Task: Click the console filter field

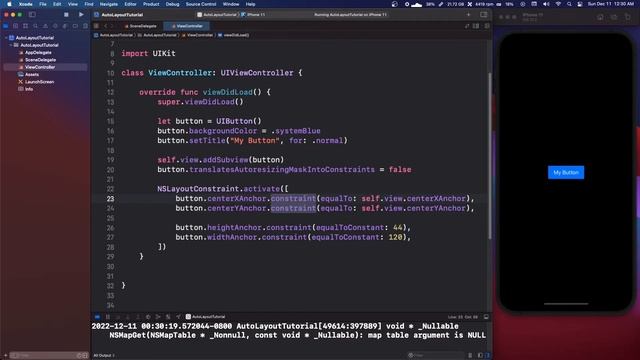Action: (436, 356)
